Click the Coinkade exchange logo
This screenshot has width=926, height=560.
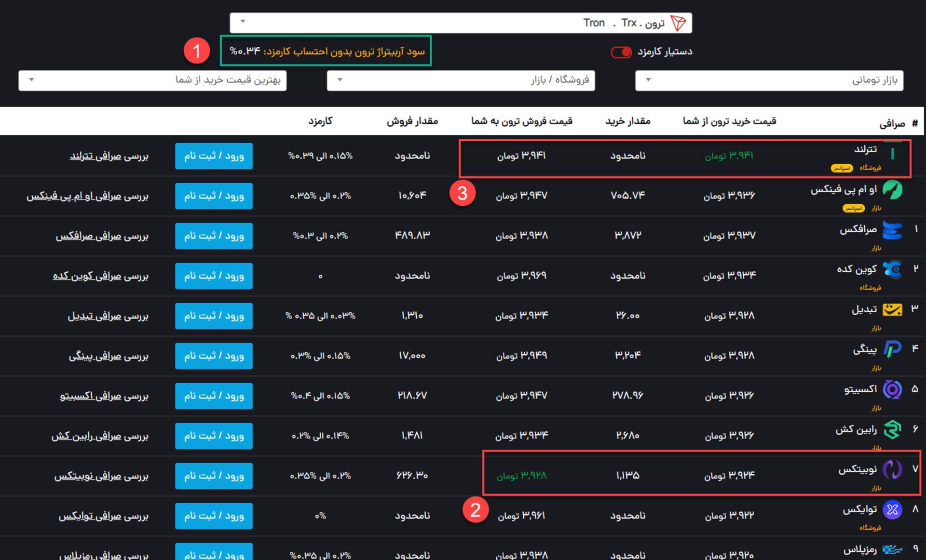892,269
